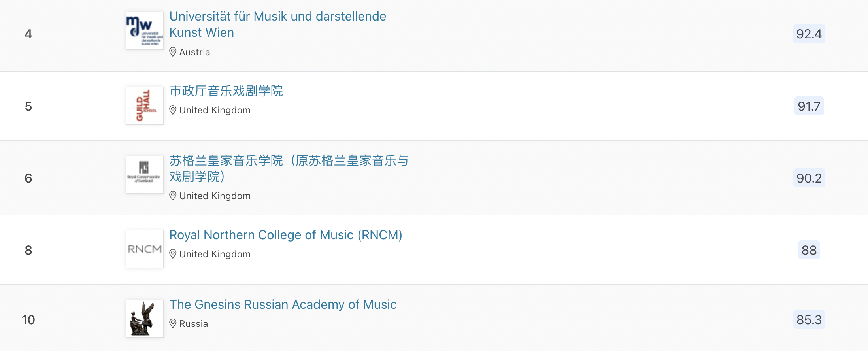Select the 85.3 score badge
Viewport: 868px width, 351px height.
click(809, 319)
